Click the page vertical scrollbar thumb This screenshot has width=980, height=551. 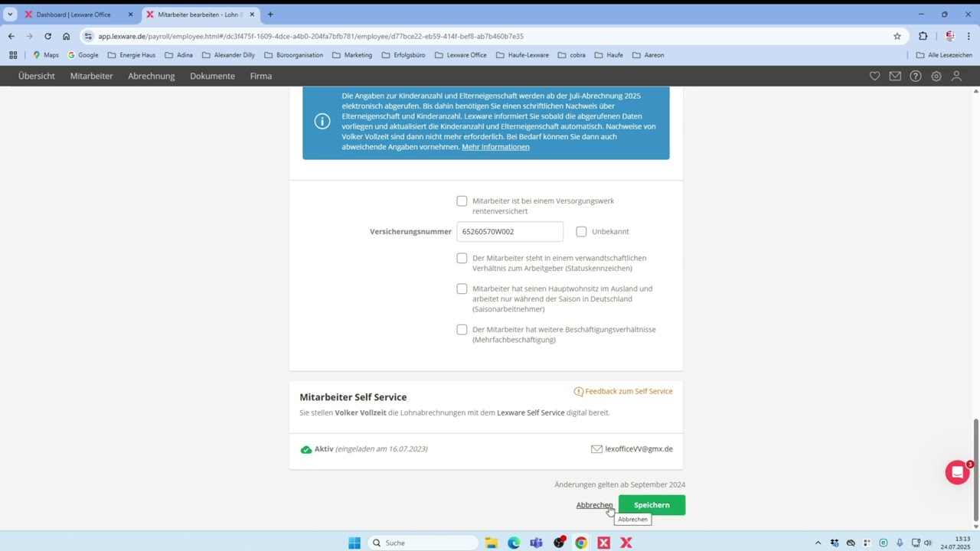pyautogui.click(x=975, y=468)
